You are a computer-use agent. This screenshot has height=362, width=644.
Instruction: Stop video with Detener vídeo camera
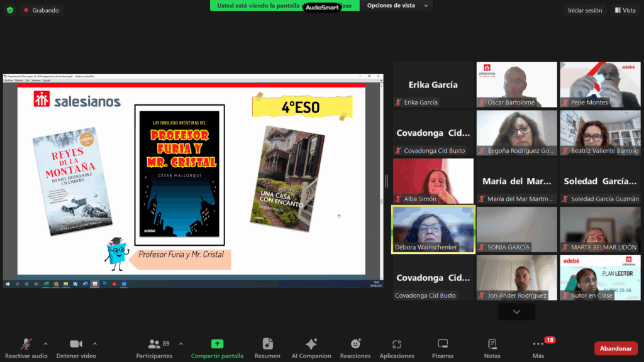click(76, 344)
